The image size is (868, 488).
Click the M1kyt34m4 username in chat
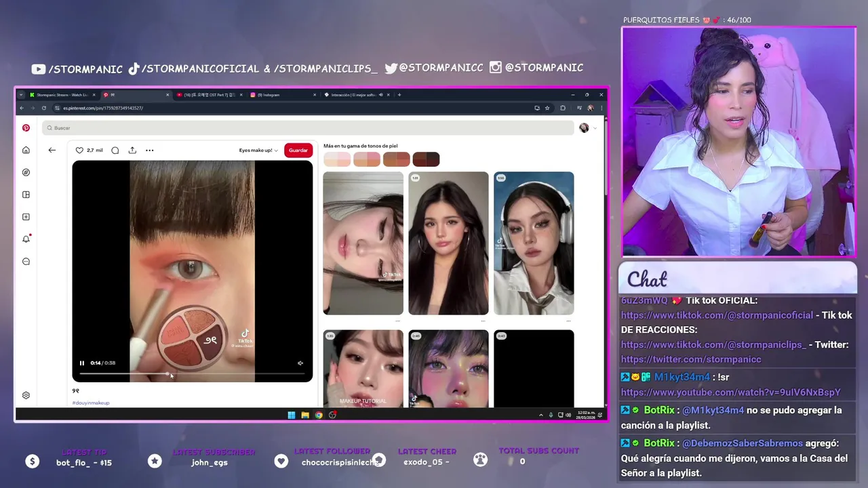[682, 377]
